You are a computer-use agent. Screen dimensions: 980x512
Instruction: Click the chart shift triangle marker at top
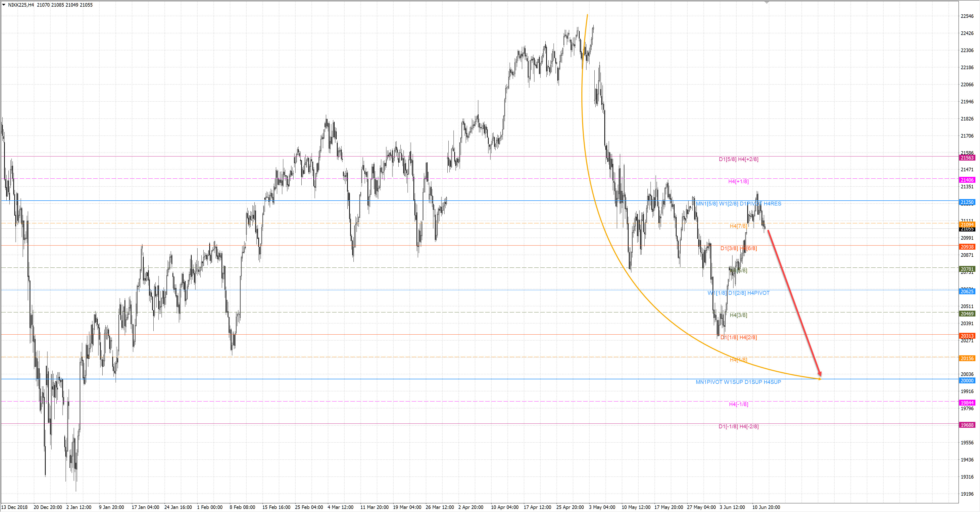point(767,2)
